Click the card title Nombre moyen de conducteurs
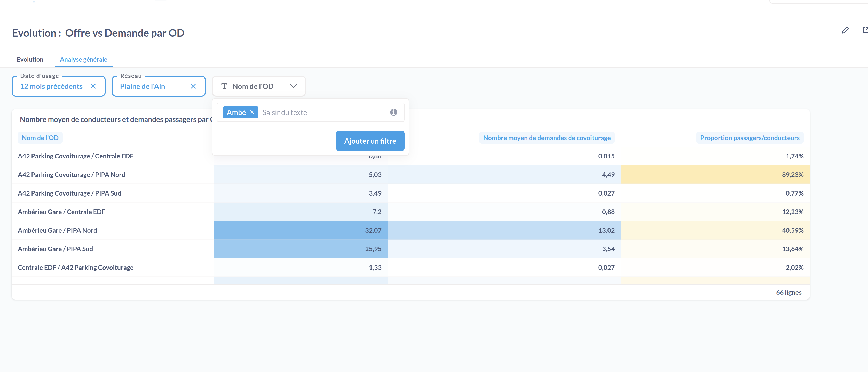The width and height of the screenshot is (868, 372). pyautogui.click(x=116, y=119)
